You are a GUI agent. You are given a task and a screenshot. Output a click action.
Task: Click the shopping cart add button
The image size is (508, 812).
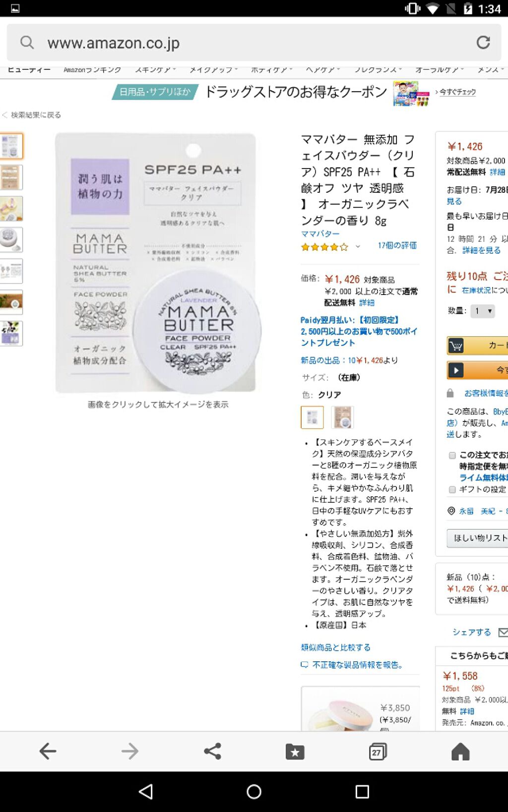coord(477,346)
